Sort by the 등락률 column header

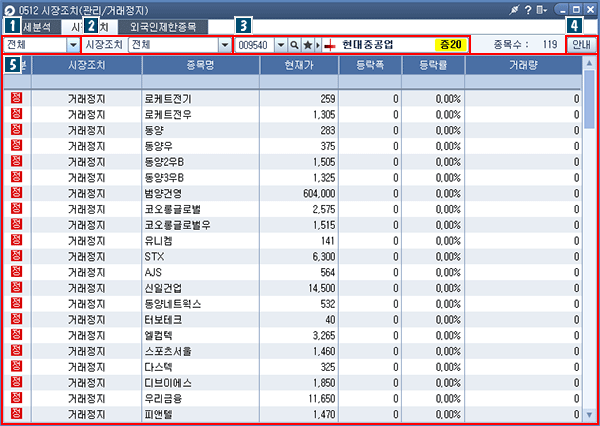pos(433,65)
